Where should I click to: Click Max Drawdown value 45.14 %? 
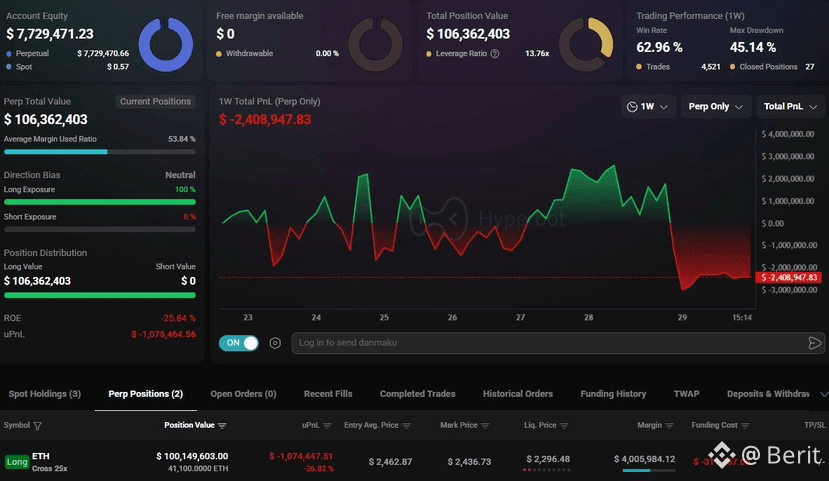click(753, 48)
